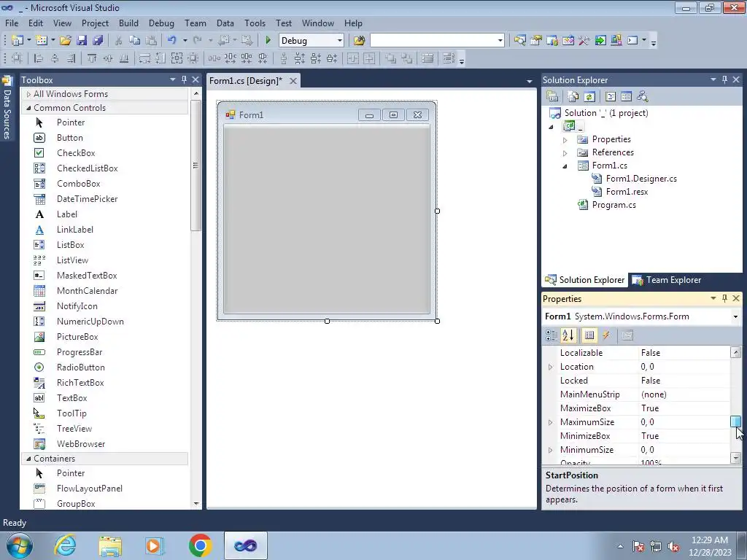The width and height of the screenshot is (747, 560).
Task: Click Properties icon in Solution Explorer toolbar
Action: tap(552, 97)
